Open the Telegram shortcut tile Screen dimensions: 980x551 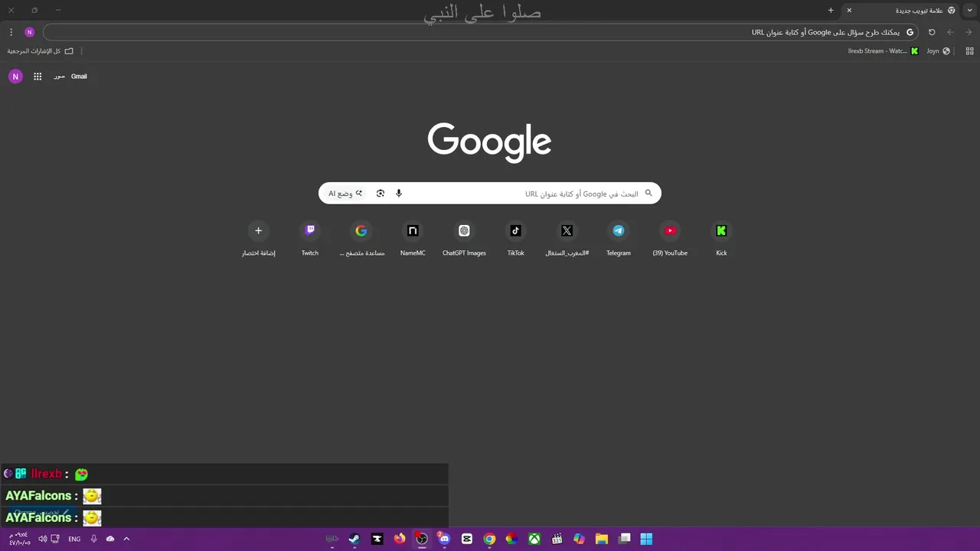pos(619,230)
